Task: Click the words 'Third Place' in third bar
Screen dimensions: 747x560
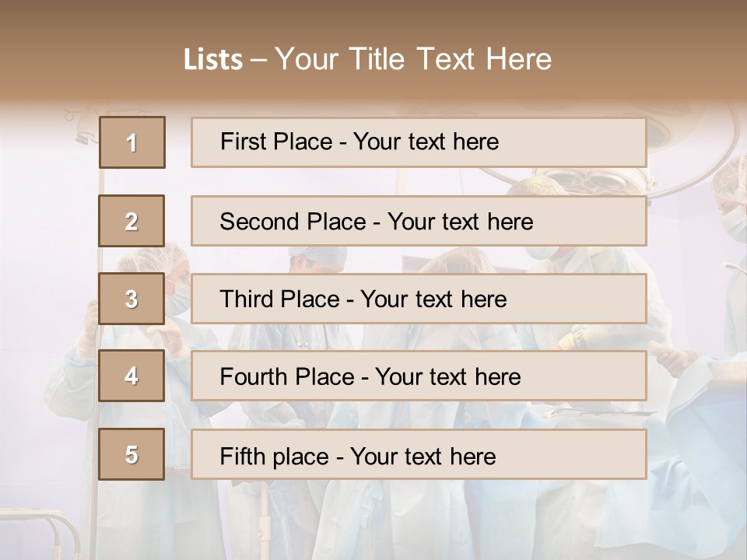Action: (280, 299)
